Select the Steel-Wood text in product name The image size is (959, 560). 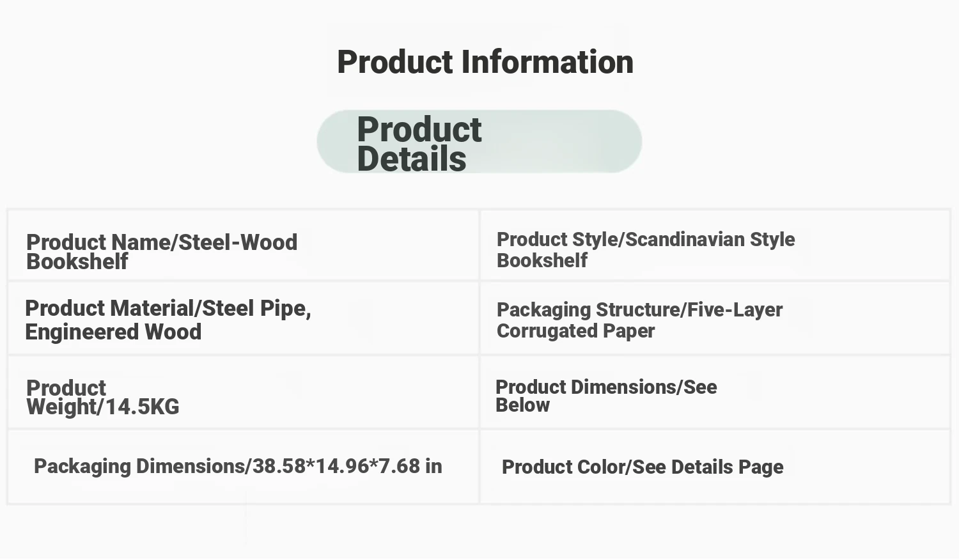click(238, 242)
